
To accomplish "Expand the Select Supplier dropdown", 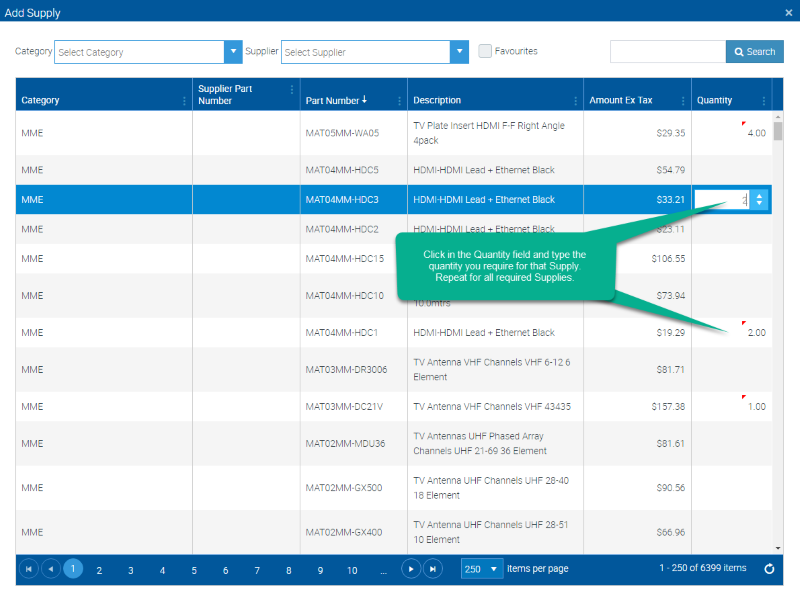I will (459, 52).
